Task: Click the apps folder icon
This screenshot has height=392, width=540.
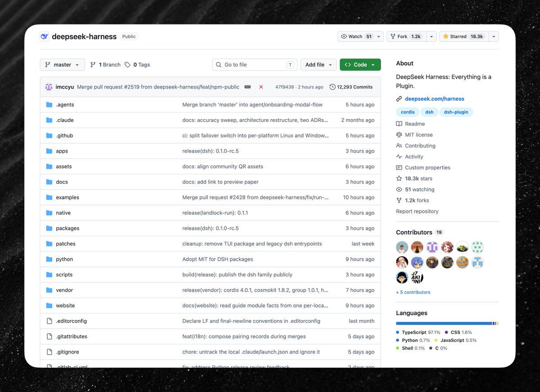Action: (x=49, y=151)
